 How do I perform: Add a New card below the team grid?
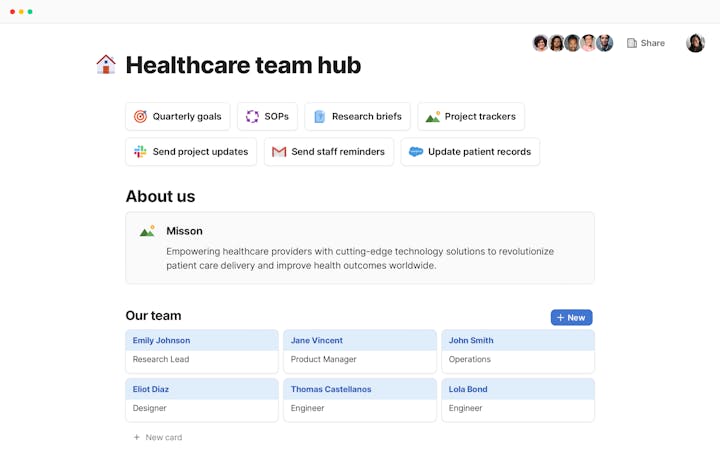coord(158,437)
